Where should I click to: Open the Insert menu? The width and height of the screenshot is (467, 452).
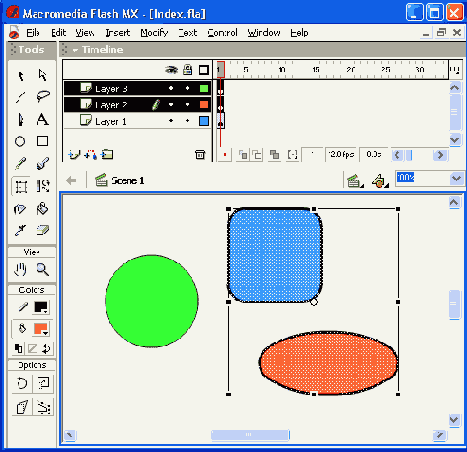pyautogui.click(x=118, y=33)
